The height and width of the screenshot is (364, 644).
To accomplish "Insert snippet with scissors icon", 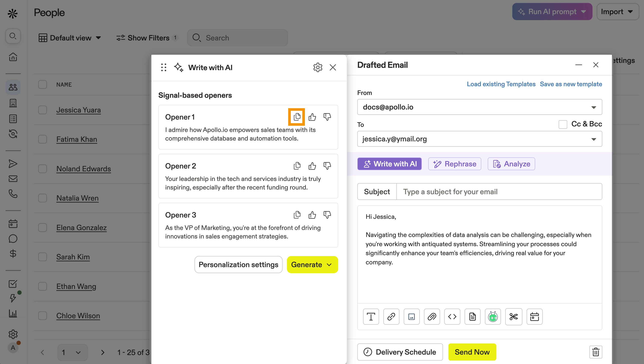I will (x=514, y=317).
